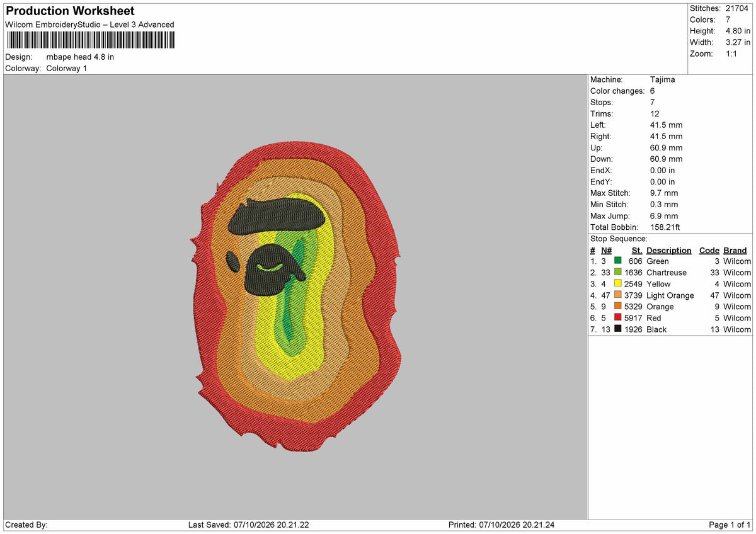Click 'Page 1 of 1' in footer
The height and width of the screenshot is (534, 756).
point(730,525)
